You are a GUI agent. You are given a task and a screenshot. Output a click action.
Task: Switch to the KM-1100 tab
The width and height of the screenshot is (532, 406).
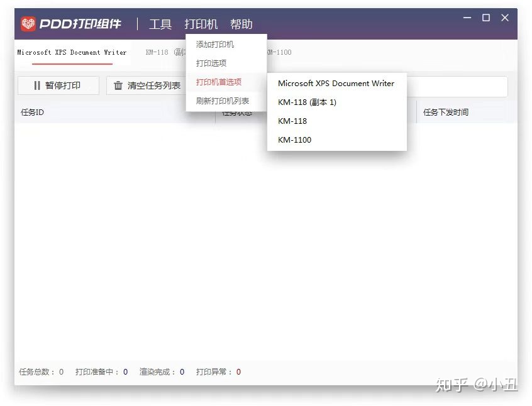tap(280, 52)
